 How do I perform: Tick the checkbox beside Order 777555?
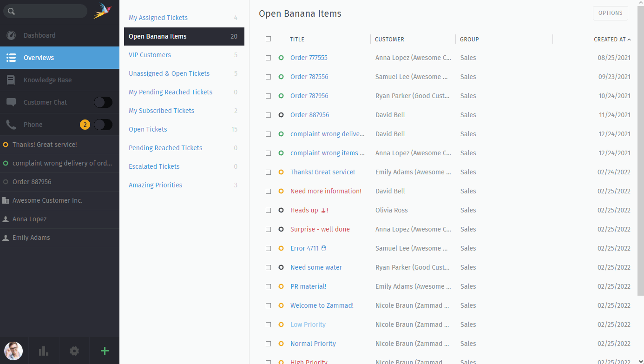pos(268,58)
